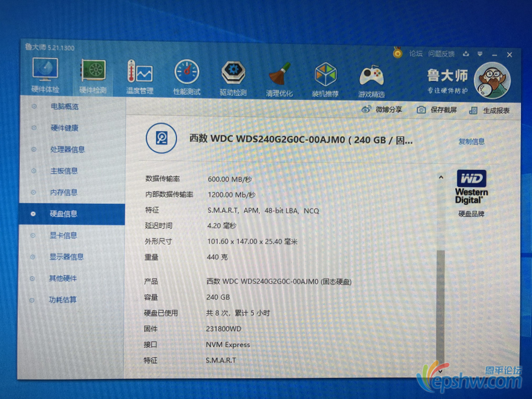The height and width of the screenshot is (399, 532).
Task: Click the 240 GB capacity value
Action: (x=218, y=297)
